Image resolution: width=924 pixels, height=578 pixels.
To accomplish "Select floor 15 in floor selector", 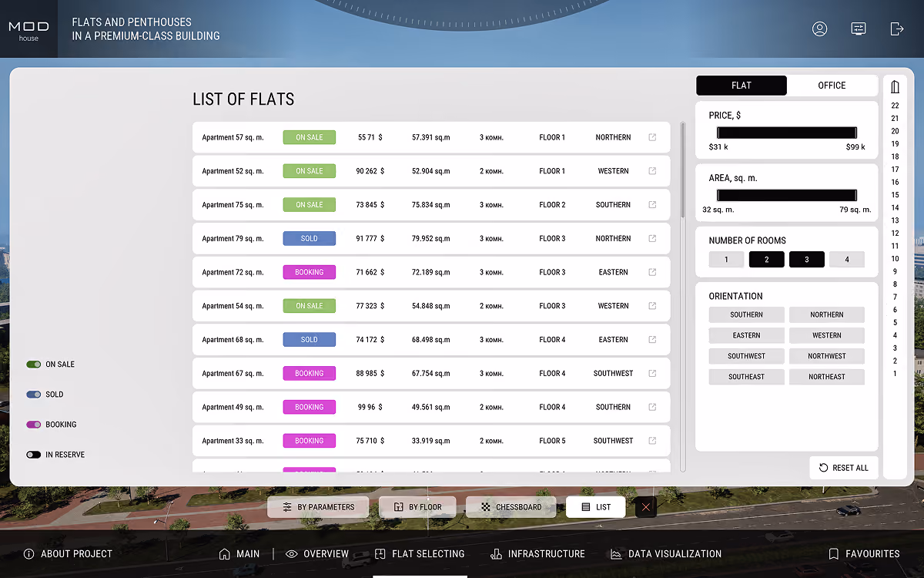I will (895, 195).
